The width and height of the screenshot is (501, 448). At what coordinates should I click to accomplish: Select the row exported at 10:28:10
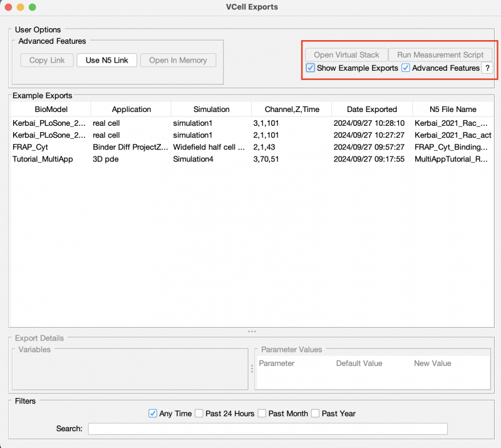click(x=252, y=123)
